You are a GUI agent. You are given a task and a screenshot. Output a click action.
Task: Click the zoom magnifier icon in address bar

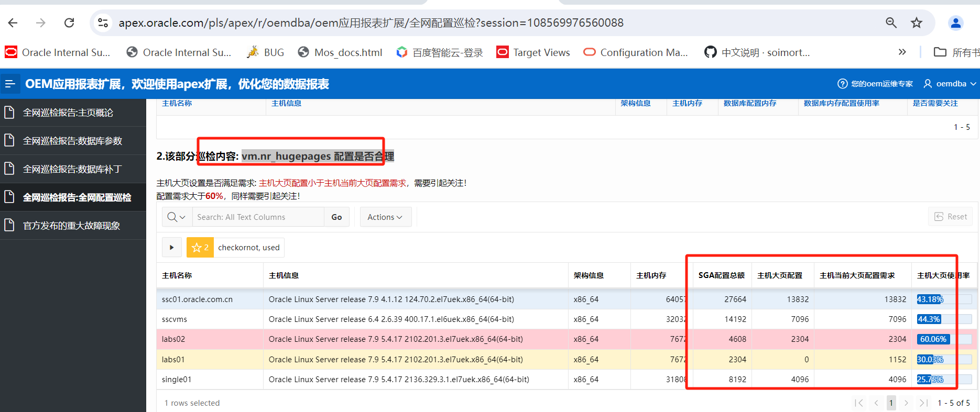pyautogui.click(x=891, y=23)
